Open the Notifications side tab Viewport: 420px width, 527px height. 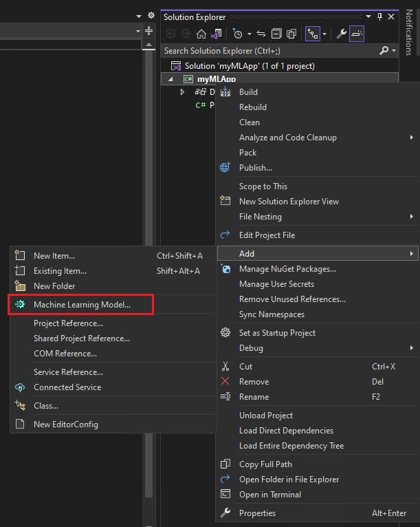pyautogui.click(x=409, y=32)
